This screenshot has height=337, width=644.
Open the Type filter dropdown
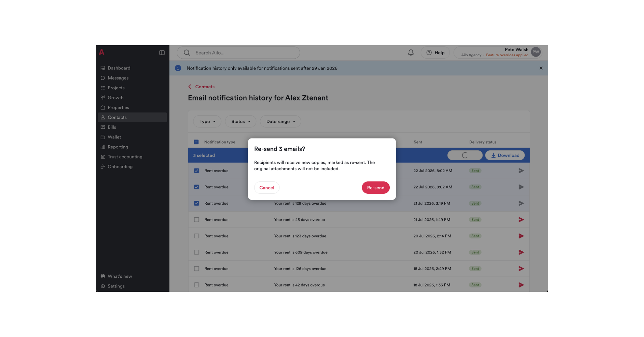(207, 121)
